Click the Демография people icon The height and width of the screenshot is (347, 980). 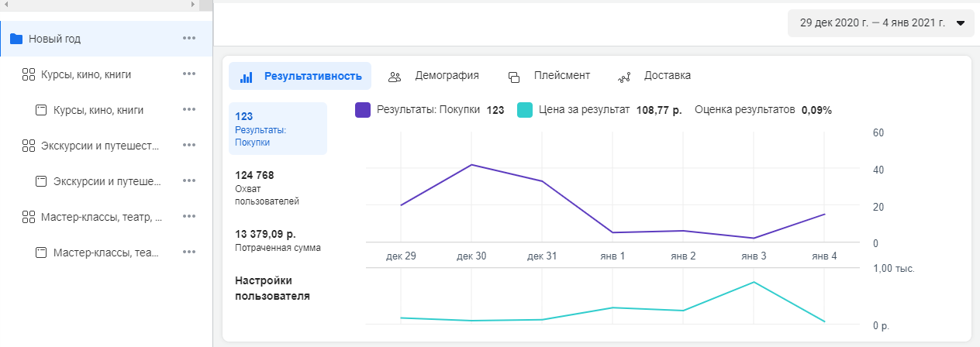click(x=395, y=77)
